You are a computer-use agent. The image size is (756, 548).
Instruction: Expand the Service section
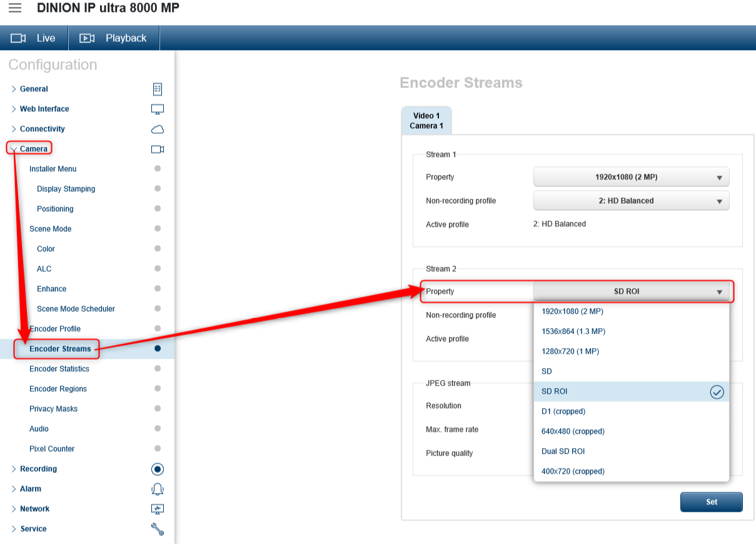(x=14, y=529)
